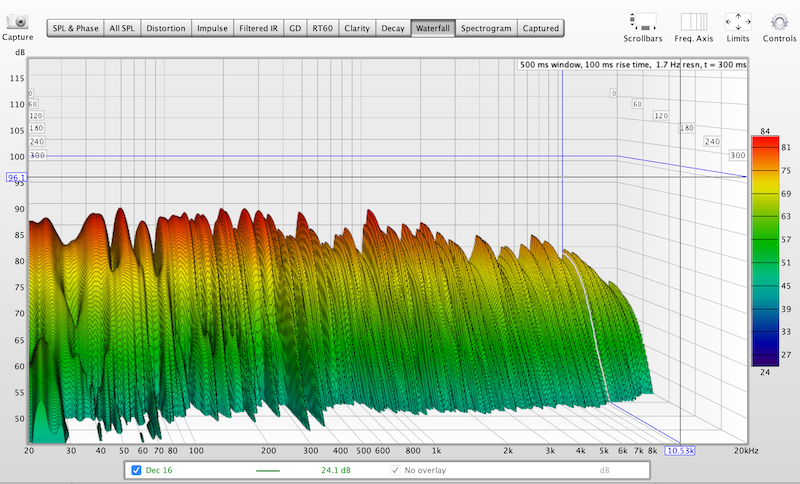Click the waterfall window settings info text
Viewport: 800px width, 484px height.
[633, 65]
